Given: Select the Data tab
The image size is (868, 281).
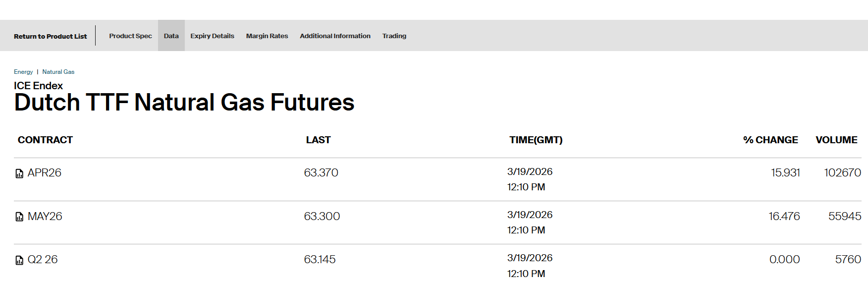Looking at the screenshot, I should 171,36.
